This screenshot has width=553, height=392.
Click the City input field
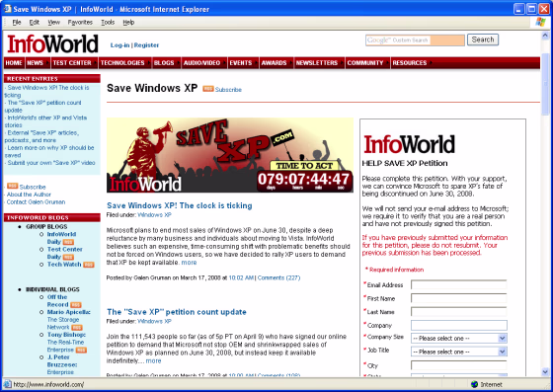pos(459,365)
